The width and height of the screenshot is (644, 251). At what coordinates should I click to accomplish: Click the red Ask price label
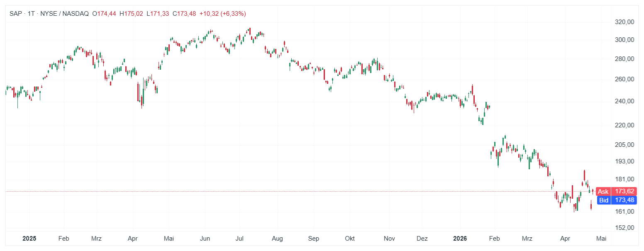616,191
